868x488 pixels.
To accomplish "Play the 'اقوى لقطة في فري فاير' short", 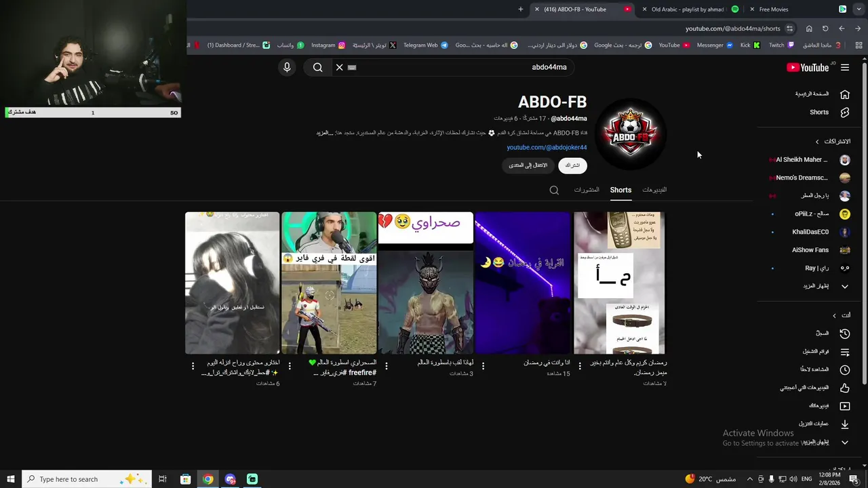I will pyautogui.click(x=329, y=283).
